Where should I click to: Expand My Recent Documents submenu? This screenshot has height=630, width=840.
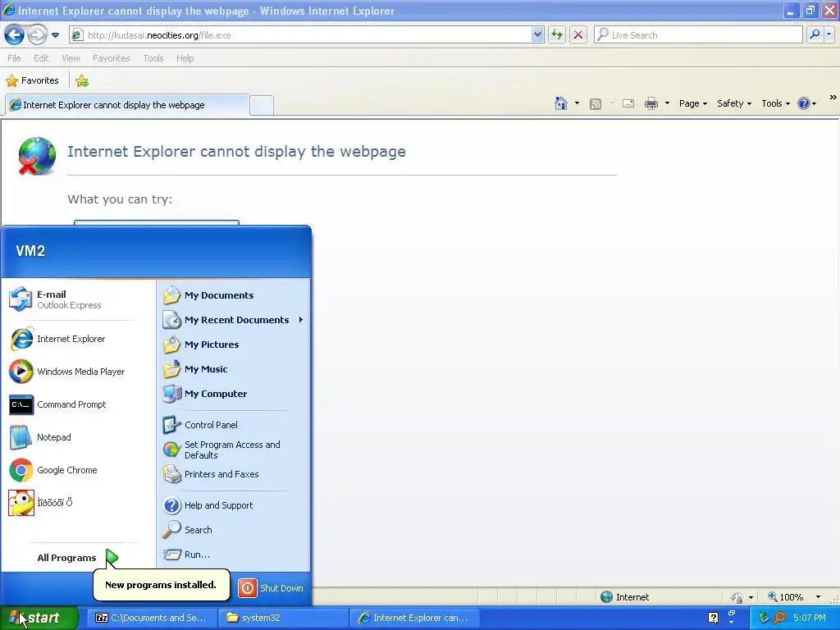(234, 320)
